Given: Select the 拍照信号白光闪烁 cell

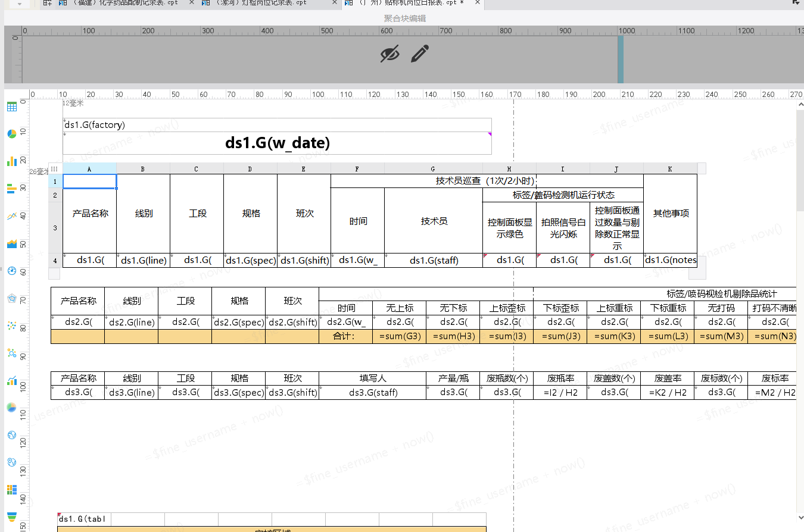Looking at the screenshot, I should [563, 228].
